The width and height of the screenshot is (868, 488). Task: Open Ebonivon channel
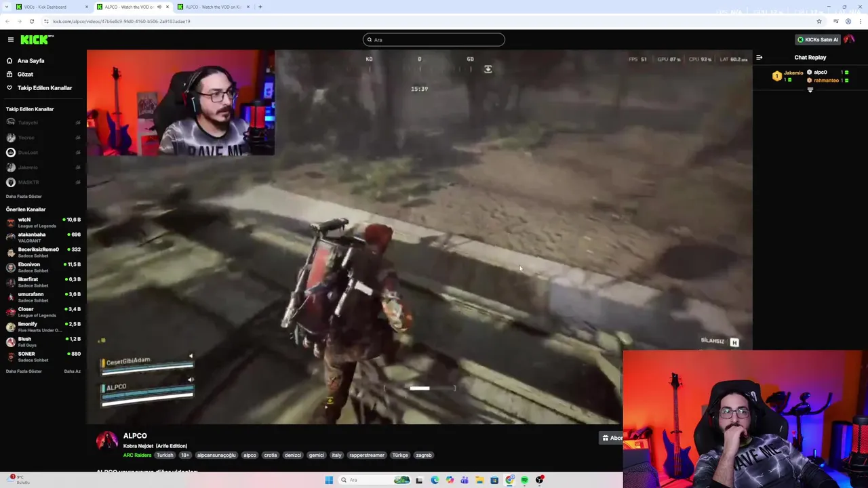(x=43, y=267)
